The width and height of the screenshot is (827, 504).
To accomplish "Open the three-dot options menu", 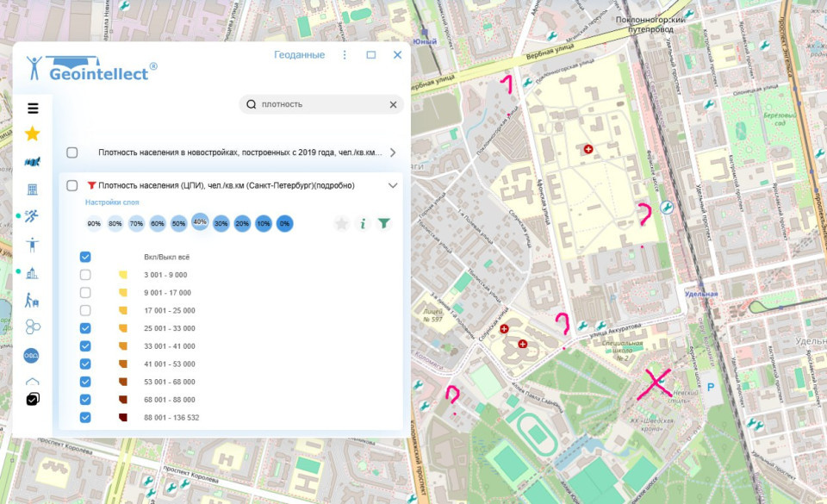I will click(345, 55).
